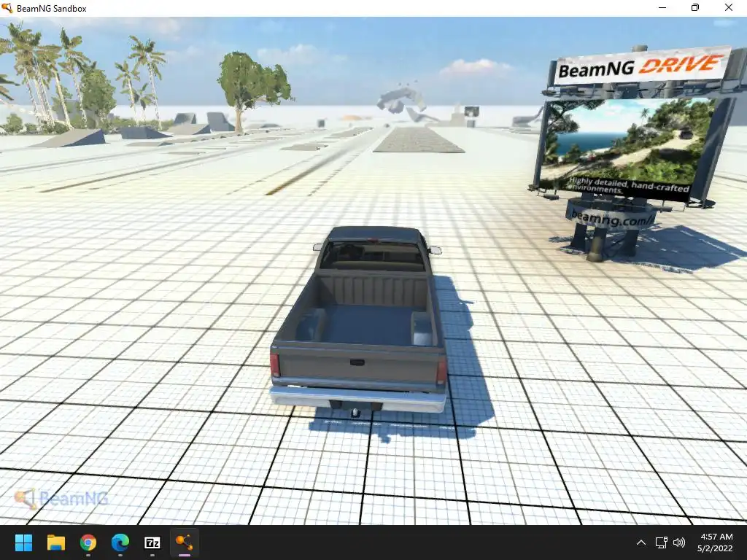
Task: Close the BeamNG Sandbox window
Action: [729, 7]
